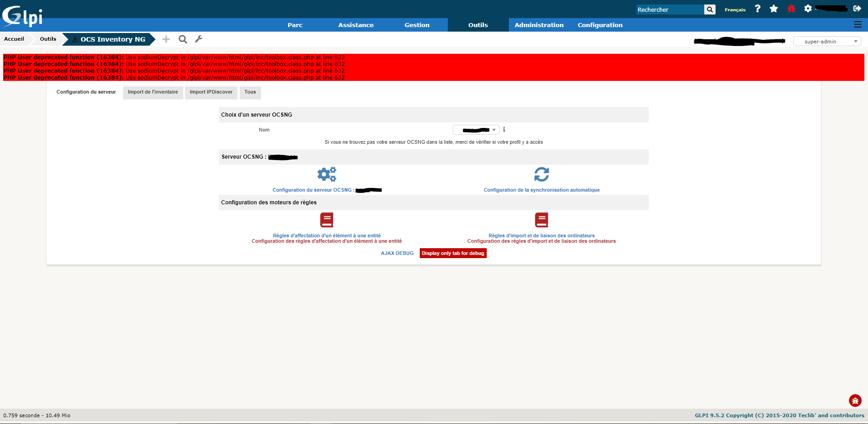Click the GLPI logo

click(x=22, y=16)
